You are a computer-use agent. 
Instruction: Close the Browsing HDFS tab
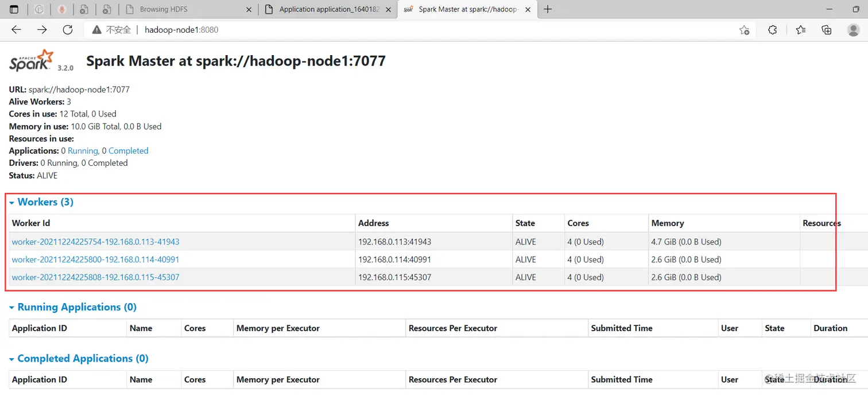(x=248, y=9)
